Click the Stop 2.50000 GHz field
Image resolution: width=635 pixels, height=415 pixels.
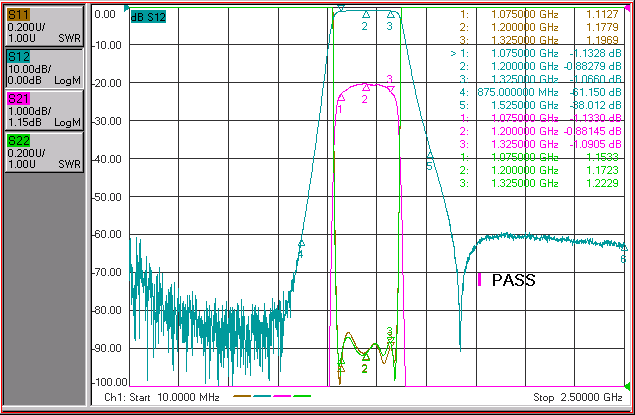(x=577, y=397)
